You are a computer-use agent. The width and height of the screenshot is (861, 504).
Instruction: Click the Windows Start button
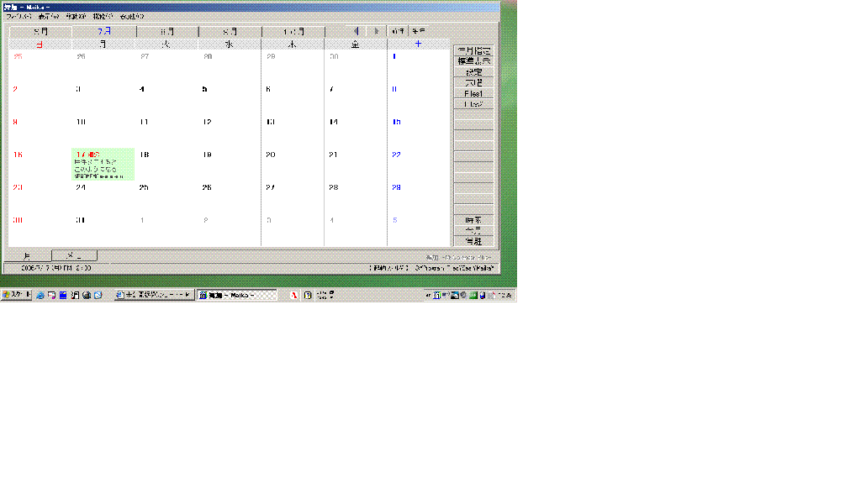point(16,296)
